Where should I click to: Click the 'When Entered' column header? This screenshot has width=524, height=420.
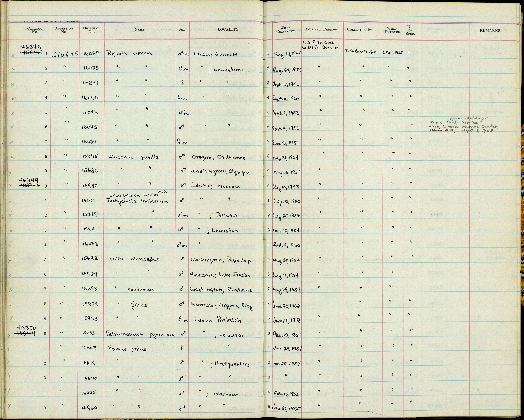[392, 30]
